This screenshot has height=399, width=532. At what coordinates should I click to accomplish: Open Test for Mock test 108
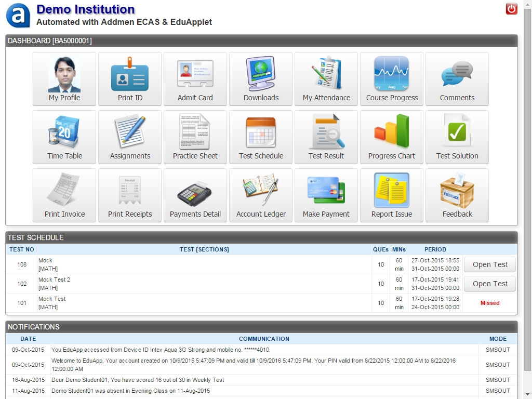(x=490, y=264)
